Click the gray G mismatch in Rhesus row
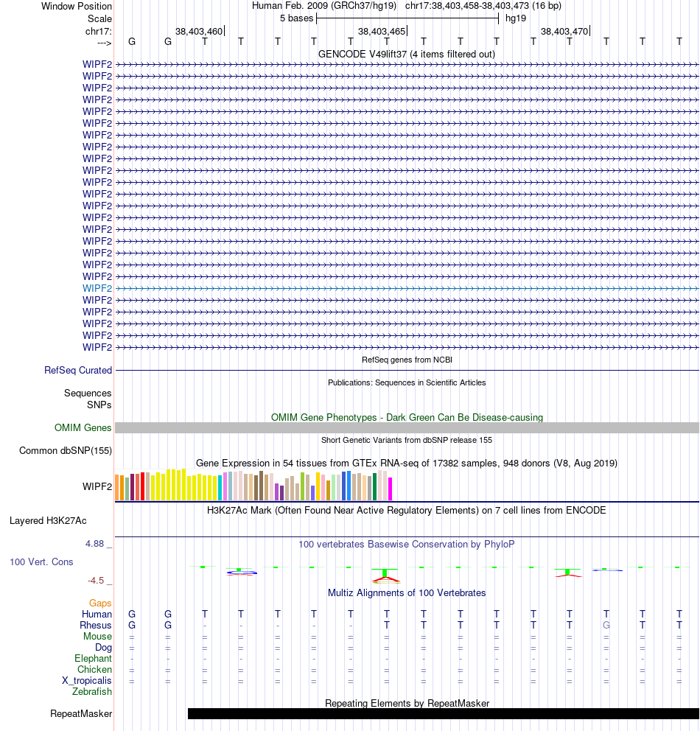 tap(606, 625)
